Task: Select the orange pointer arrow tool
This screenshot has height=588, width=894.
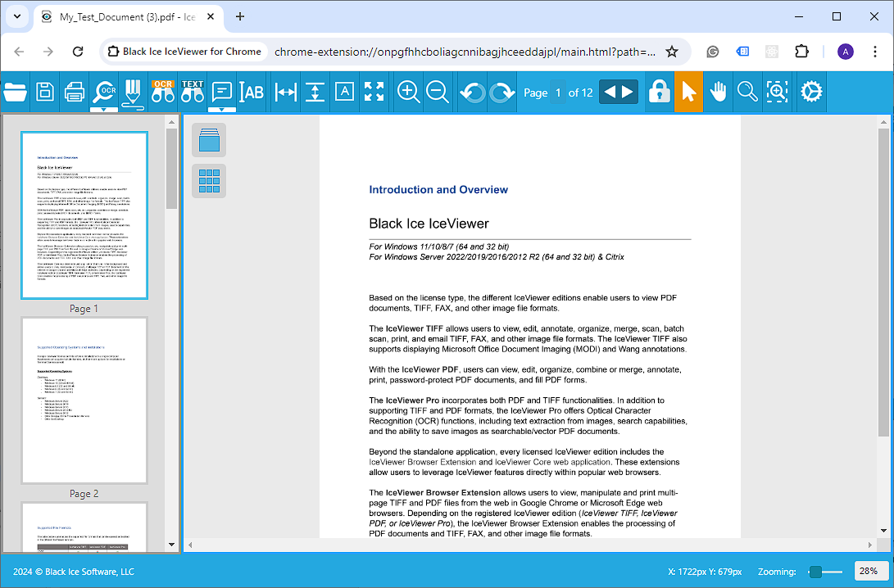Action: click(x=689, y=92)
